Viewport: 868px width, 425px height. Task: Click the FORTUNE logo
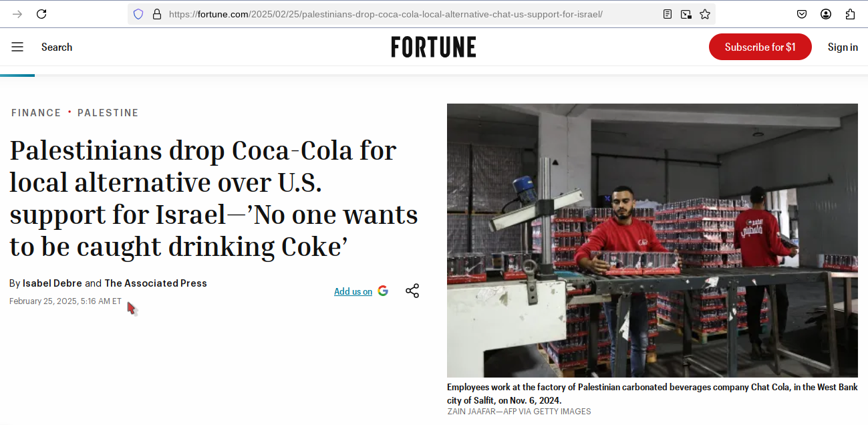pos(434,47)
